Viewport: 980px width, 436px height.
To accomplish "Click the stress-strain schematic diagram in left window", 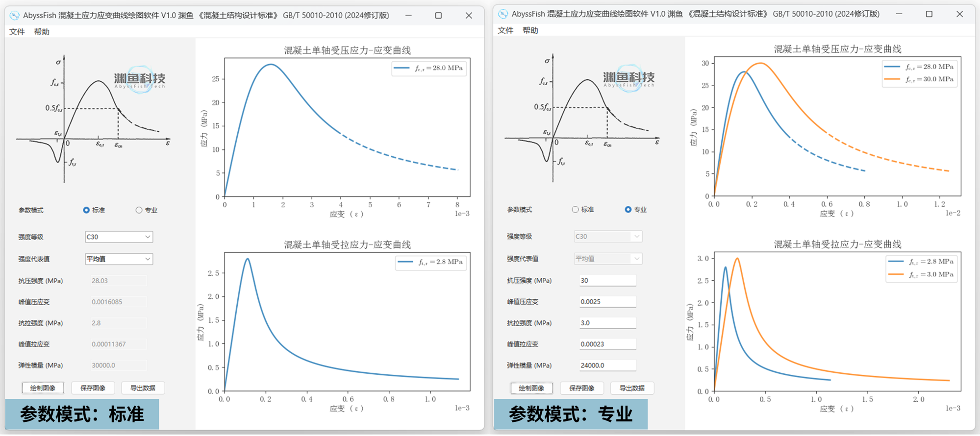I will click(93, 119).
